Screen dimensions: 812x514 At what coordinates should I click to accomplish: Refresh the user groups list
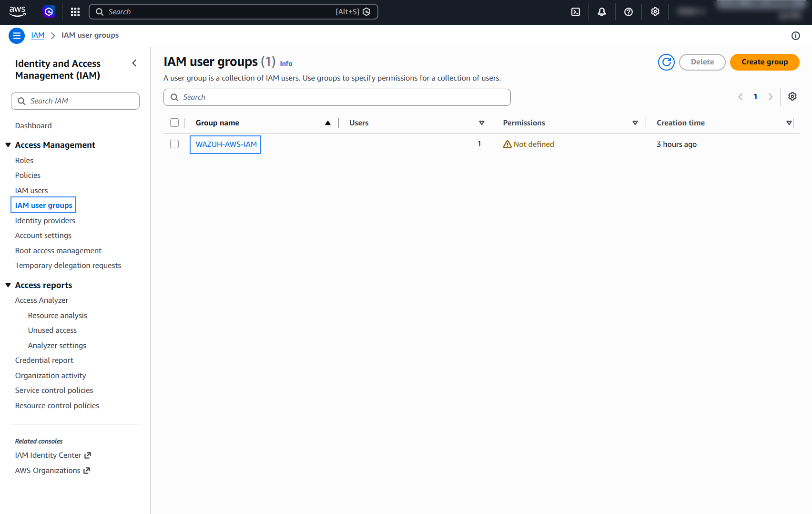point(666,62)
